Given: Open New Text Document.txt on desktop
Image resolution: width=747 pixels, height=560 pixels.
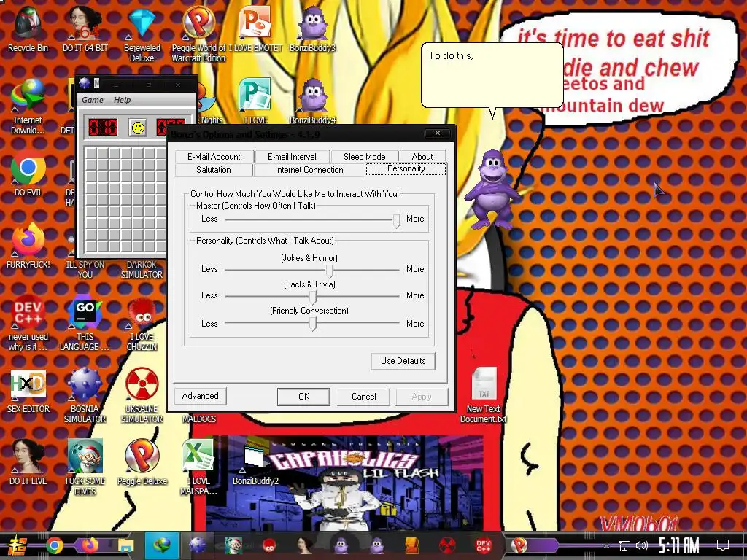Looking at the screenshot, I should 484,395.
